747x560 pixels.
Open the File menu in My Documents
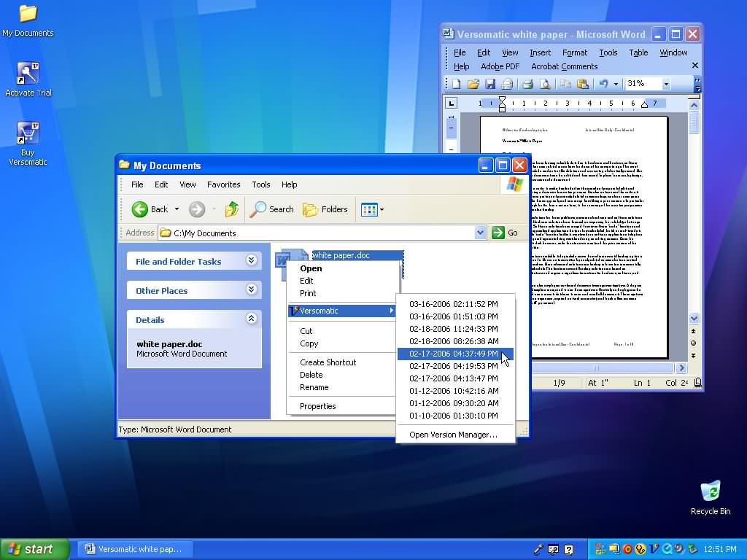point(137,184)
